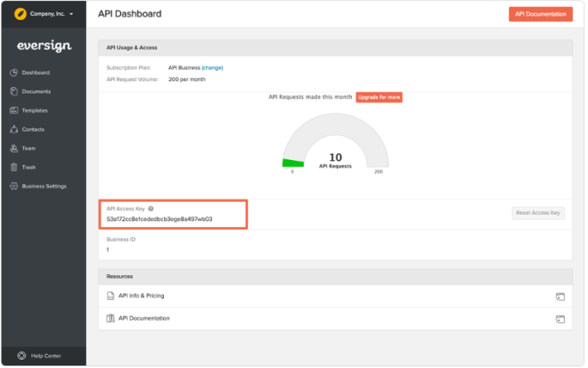Click the Reset Access Key button
Viewport: 588px width, 368px height.
pos(537,213)
